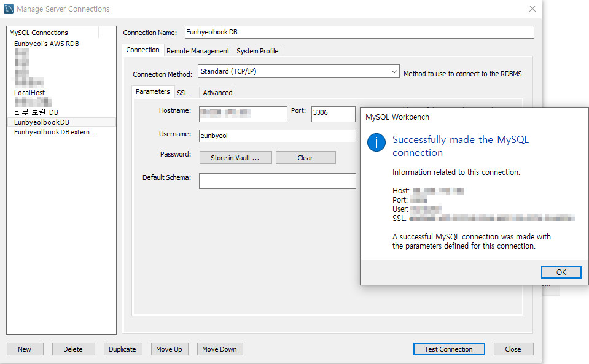589x364 pixels.
Task: Close the Manage Server Connections dialog via Close button
Action: point(513,349)
